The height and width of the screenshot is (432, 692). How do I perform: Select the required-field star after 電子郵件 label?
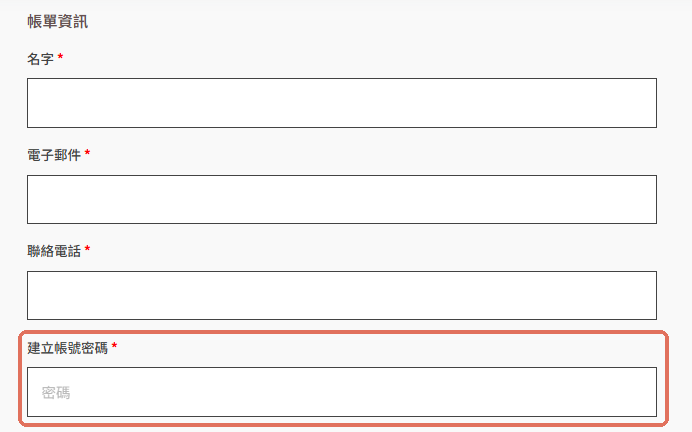pyautogui.click(x=87, y=153)
